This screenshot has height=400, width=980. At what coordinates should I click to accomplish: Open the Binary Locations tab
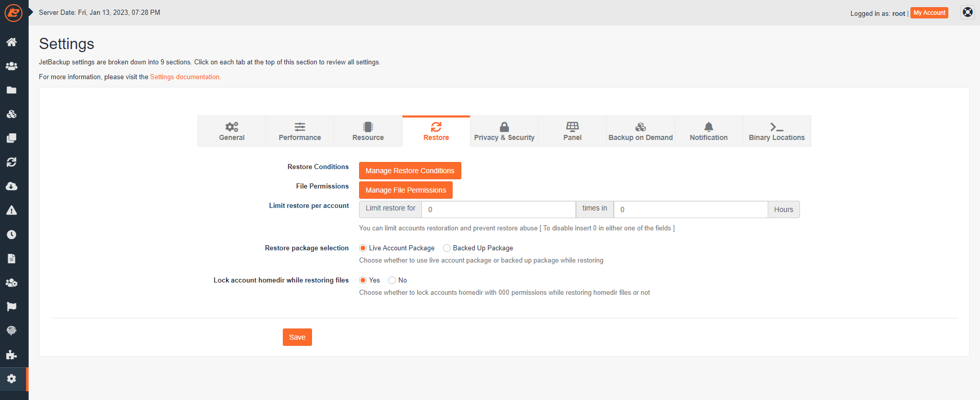[776, 131]
